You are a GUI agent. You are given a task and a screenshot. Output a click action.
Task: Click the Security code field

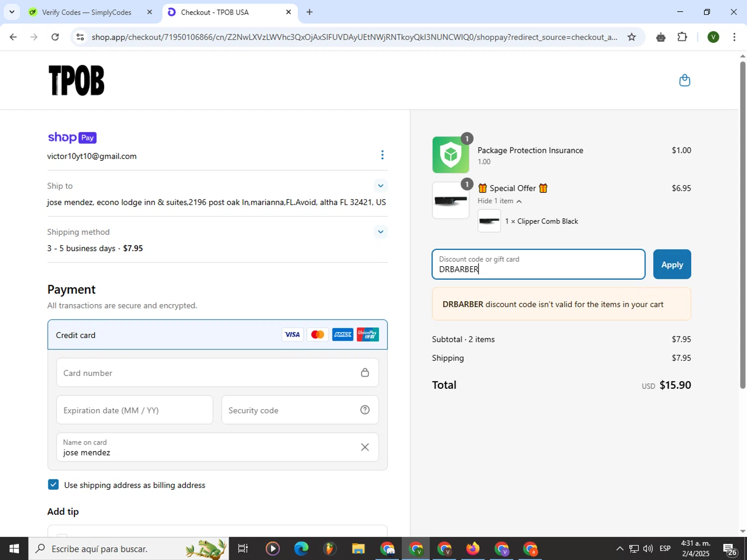(x=300, y=410)
